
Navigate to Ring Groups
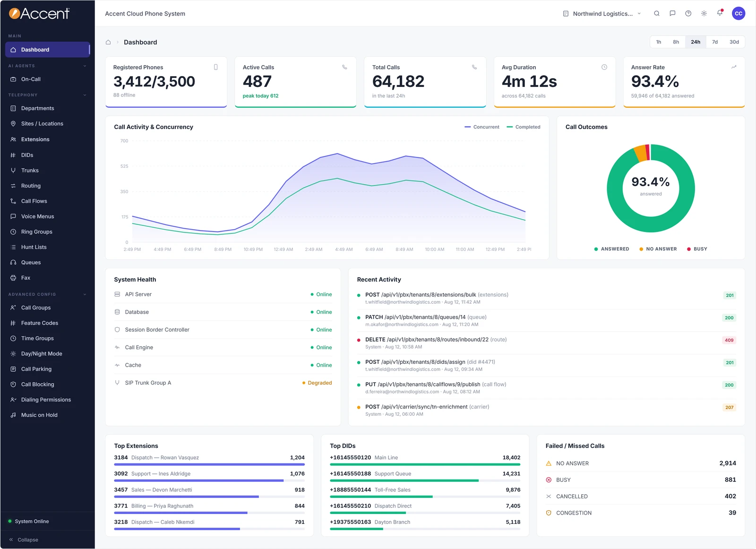point(47,232)
